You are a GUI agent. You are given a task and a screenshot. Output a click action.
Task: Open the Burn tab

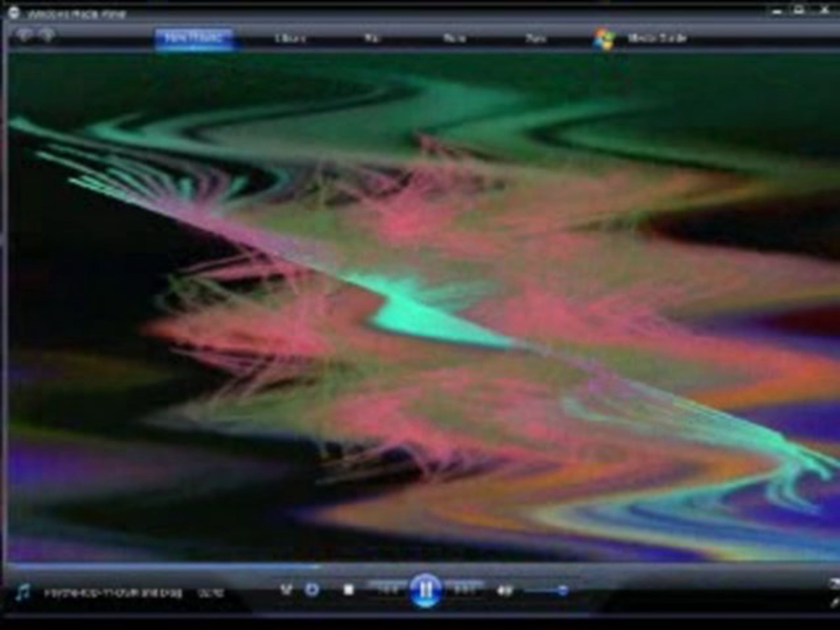(x=455, y=38)
